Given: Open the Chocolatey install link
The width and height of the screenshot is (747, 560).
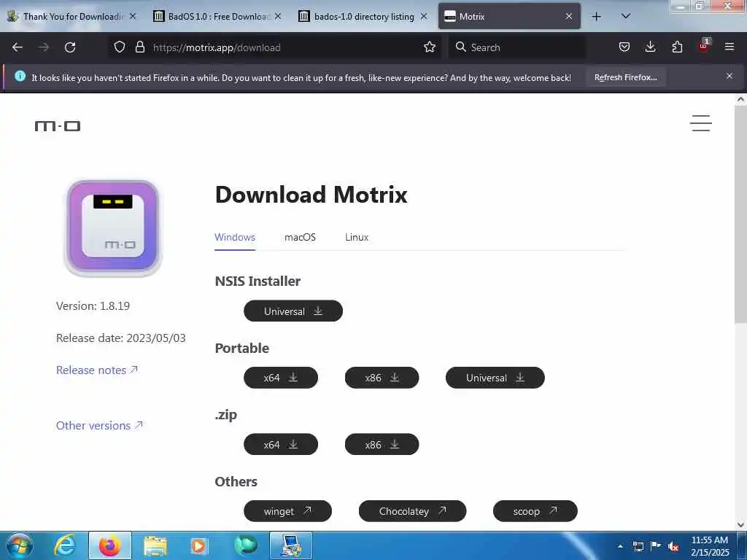Looking at the screenshot, I should point(413,511).
